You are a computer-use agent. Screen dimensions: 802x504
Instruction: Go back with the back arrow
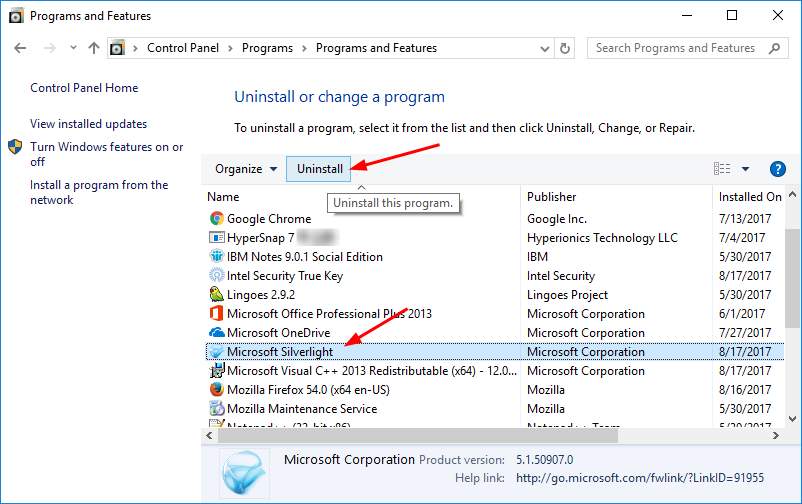pos(20,48)
